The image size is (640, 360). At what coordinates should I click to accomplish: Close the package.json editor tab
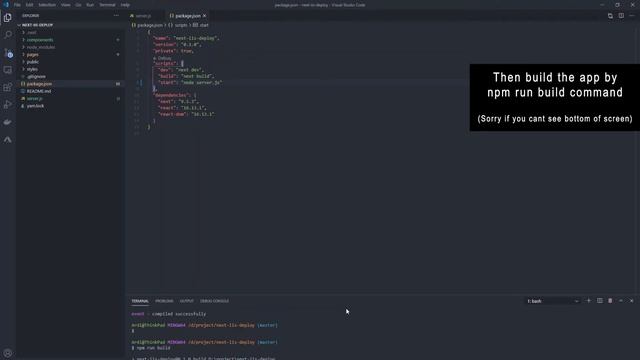[x=204, y=16]
